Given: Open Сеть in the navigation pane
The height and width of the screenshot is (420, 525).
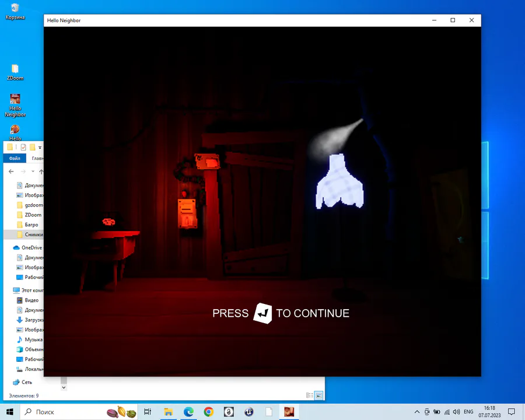Looking at the screenshot, I should pos(22,382).
